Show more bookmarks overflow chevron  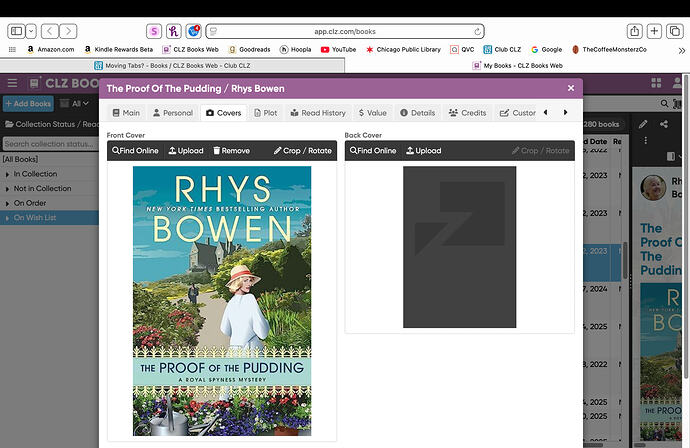click(682, 51)
